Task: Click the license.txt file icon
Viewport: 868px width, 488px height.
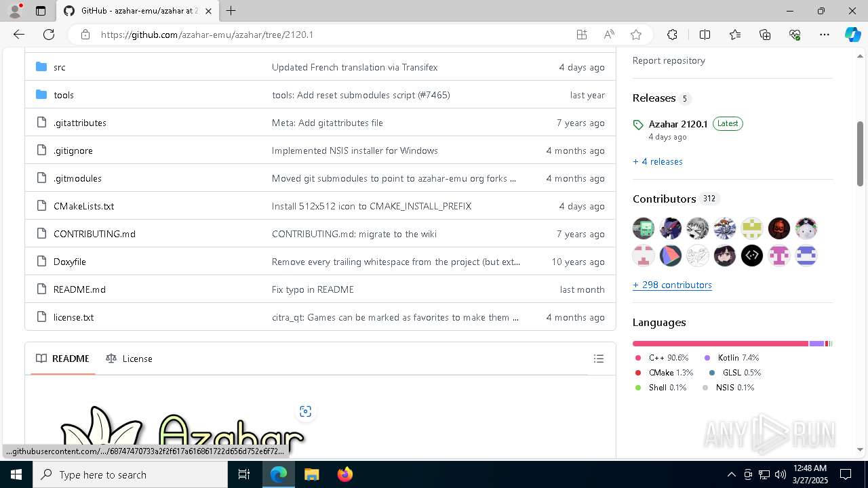Action: pos(41,317)
